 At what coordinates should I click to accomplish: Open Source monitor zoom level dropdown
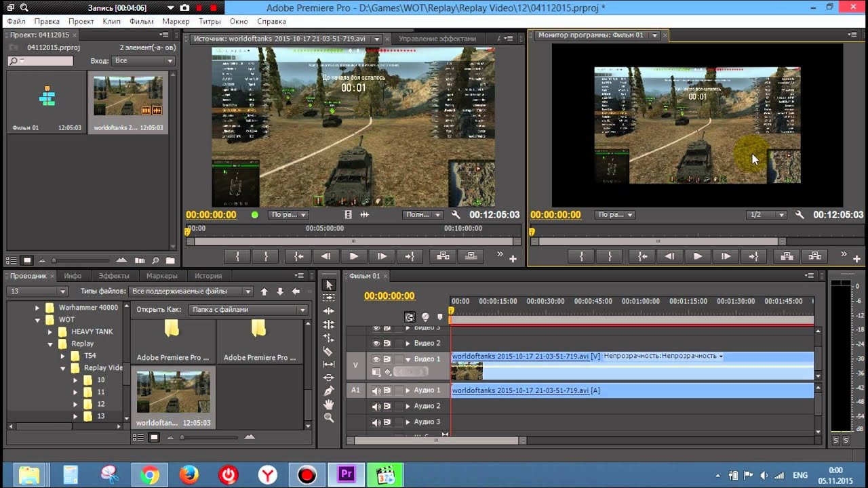(288, 215)
